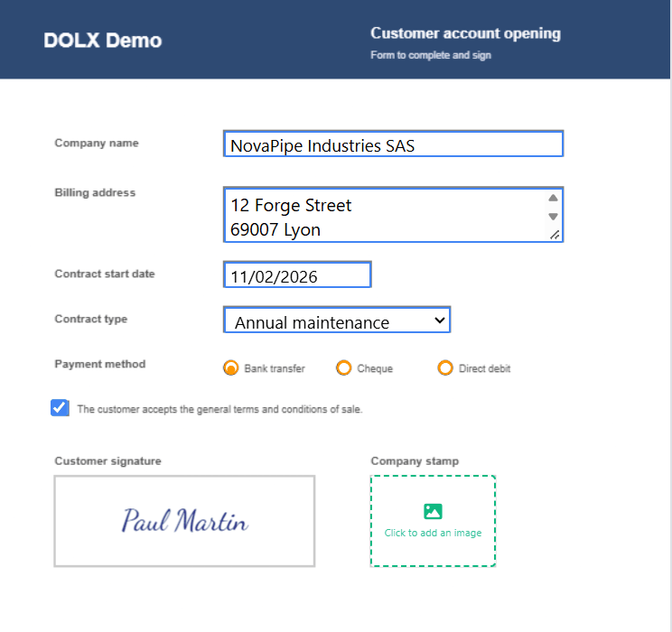The height and width of the screenshot is (632, 672).
Task: Choose Direct debit payment method
Action: coord(445,367)
